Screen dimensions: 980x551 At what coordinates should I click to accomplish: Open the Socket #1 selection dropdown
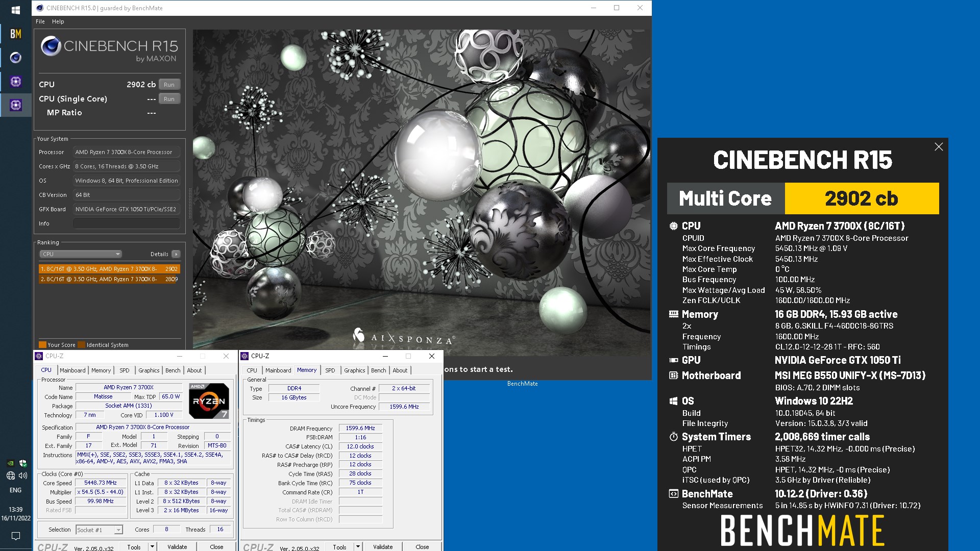point(100,530)
